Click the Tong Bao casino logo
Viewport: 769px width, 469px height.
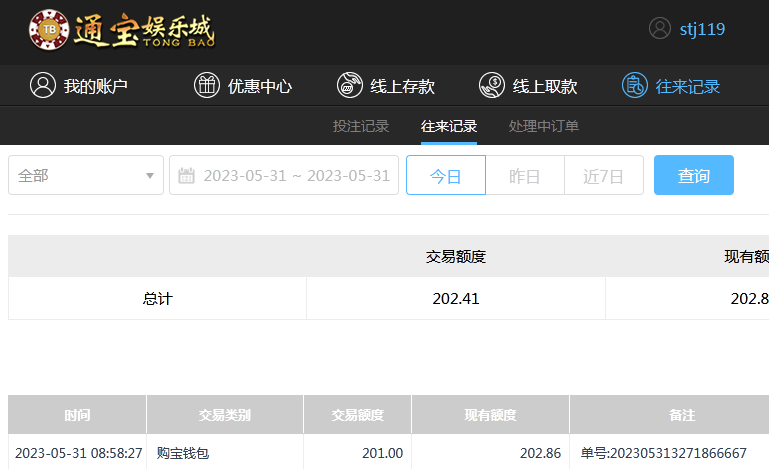[x=122, y=31]
